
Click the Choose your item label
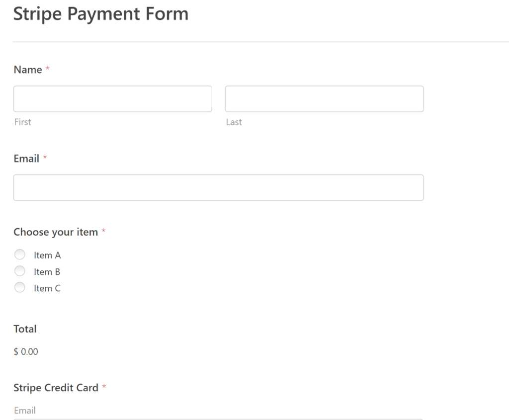(55, 232)
